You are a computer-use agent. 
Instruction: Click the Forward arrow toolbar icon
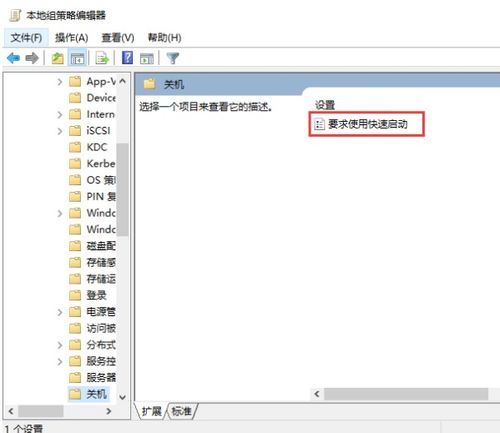[x=32, y=58]
